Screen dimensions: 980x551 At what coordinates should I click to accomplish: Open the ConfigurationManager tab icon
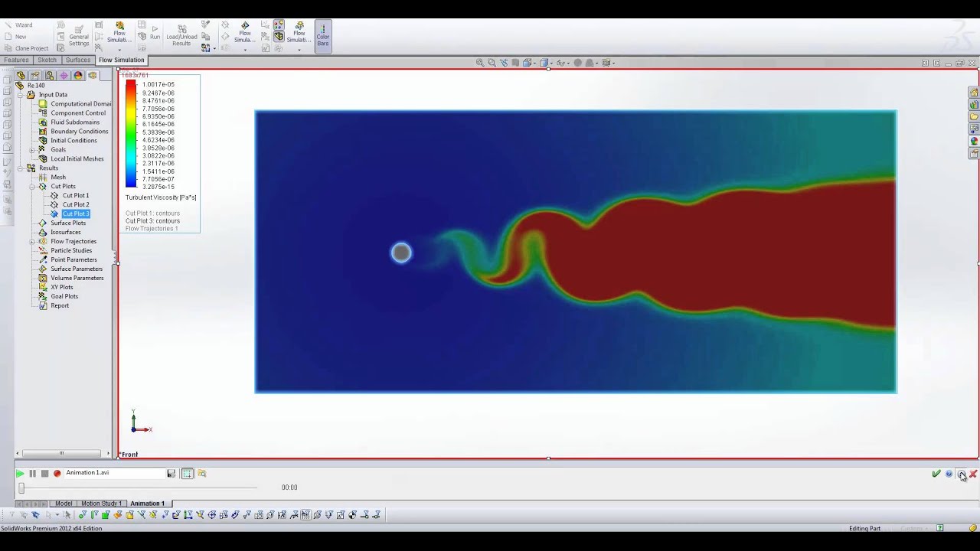point(50,76)
